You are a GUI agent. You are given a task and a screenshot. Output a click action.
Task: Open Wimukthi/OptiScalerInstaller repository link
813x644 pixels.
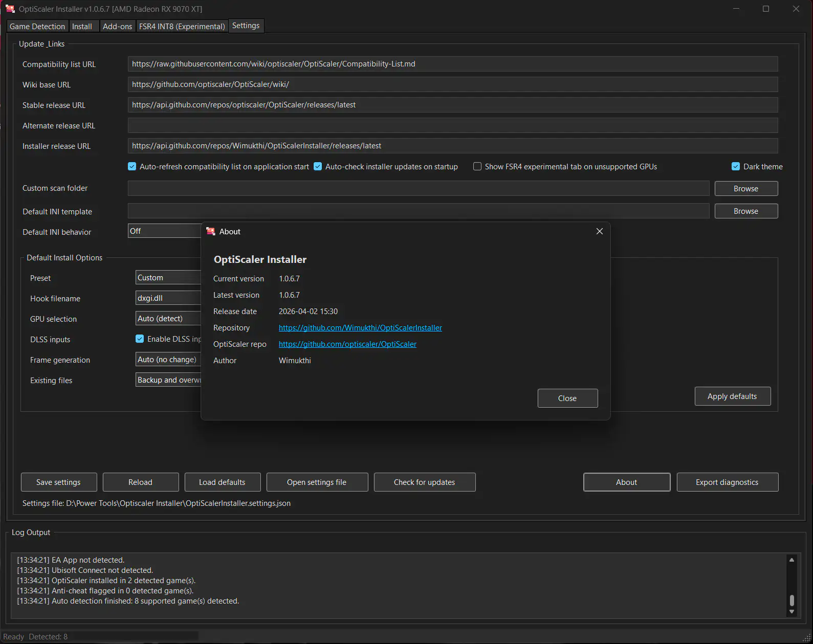360,327
